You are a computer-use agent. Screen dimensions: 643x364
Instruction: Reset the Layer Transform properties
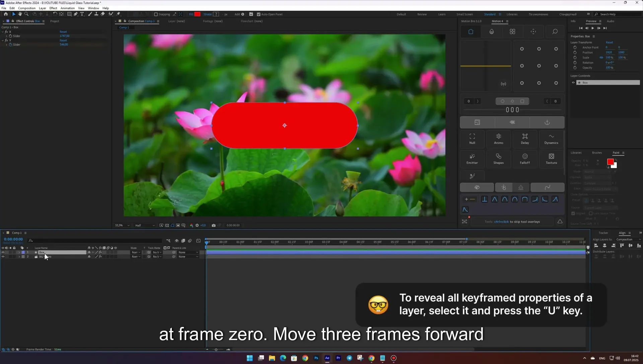[x=609, y=42]
